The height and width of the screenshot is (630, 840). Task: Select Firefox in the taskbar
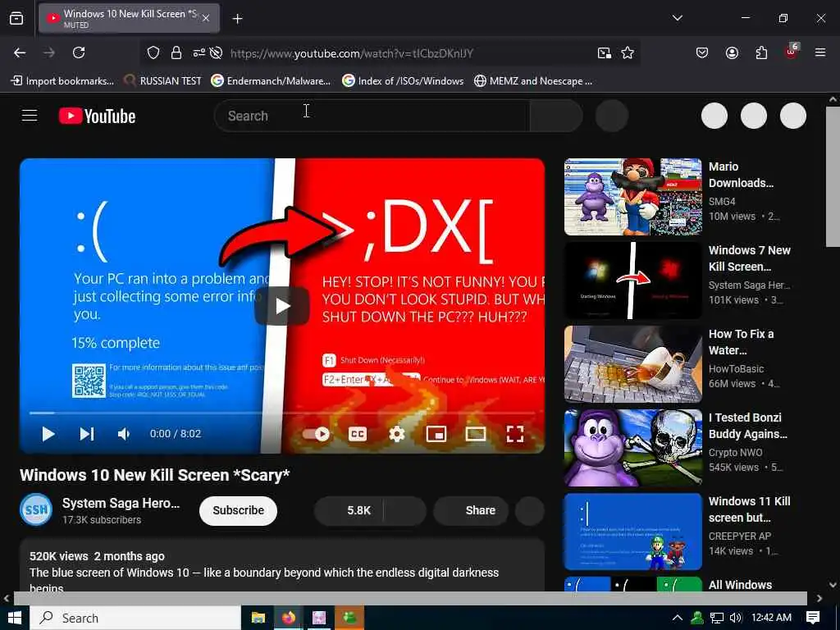coord(289,618)
